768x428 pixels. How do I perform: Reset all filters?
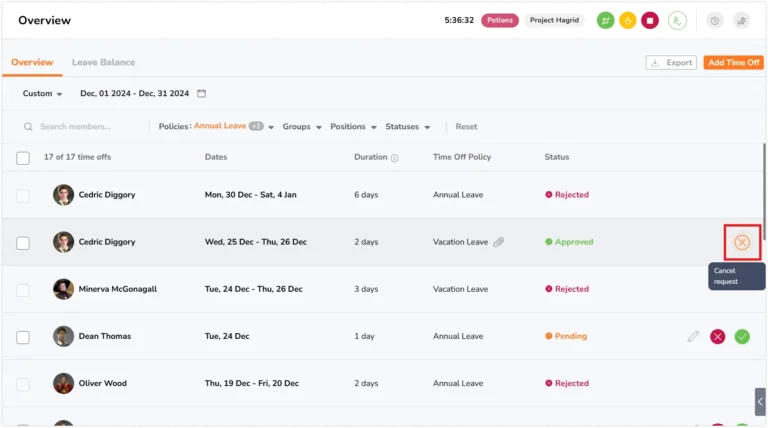click(x=466, y=127)
